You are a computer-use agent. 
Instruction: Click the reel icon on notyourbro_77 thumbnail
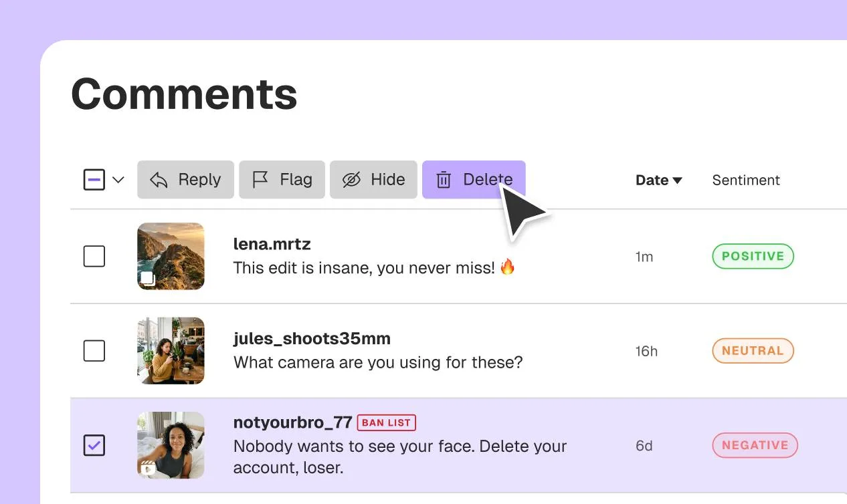(149, 468)
